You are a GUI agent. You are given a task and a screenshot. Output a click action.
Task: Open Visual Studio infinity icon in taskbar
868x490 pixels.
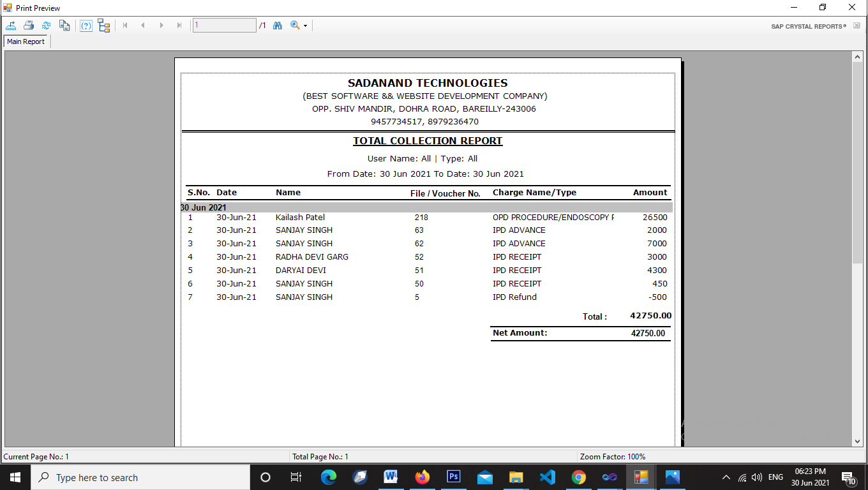tap(610, 477)
